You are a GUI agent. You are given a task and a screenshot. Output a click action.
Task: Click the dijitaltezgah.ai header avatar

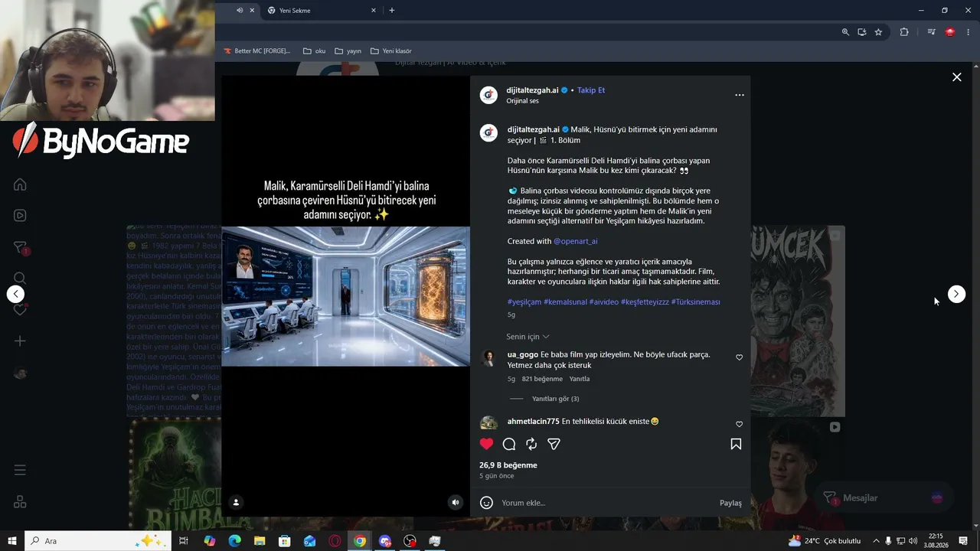coord(488,95)
